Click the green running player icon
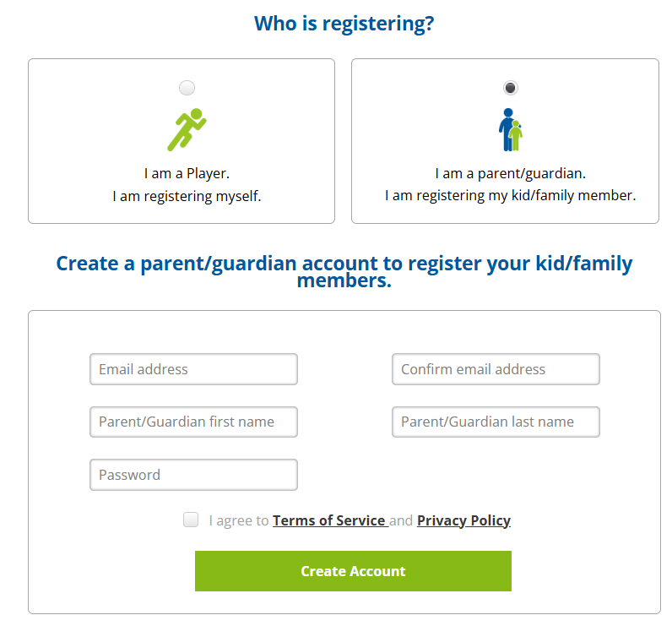Viewport: 672px width, 626px height. (x=187, y=130)
